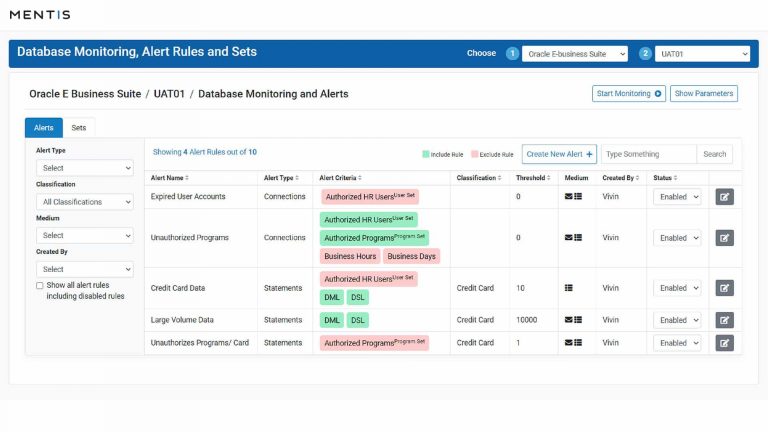
Task: Click edit icon for Credit Card Data row
Action: [x=724, y=288]
